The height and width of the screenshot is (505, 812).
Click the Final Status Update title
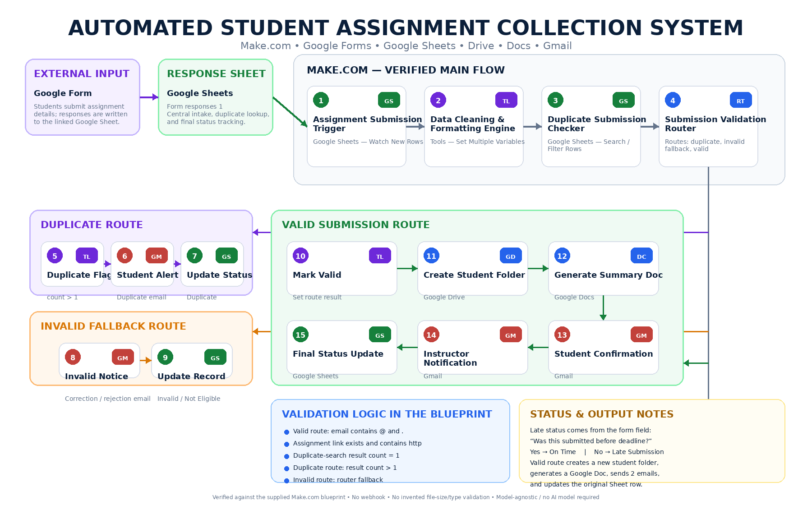point(338,353)
